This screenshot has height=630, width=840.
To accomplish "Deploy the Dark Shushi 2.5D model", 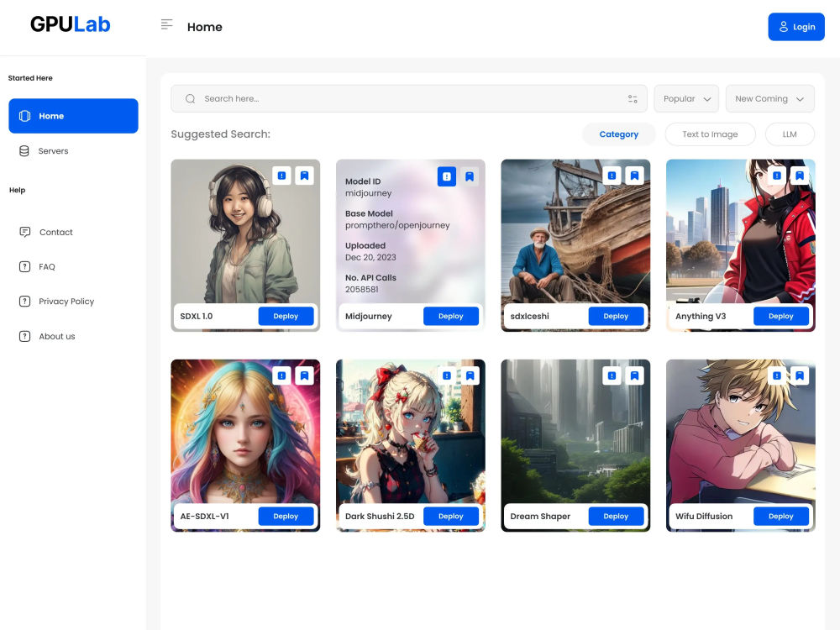I will click(x=450, y=517).
